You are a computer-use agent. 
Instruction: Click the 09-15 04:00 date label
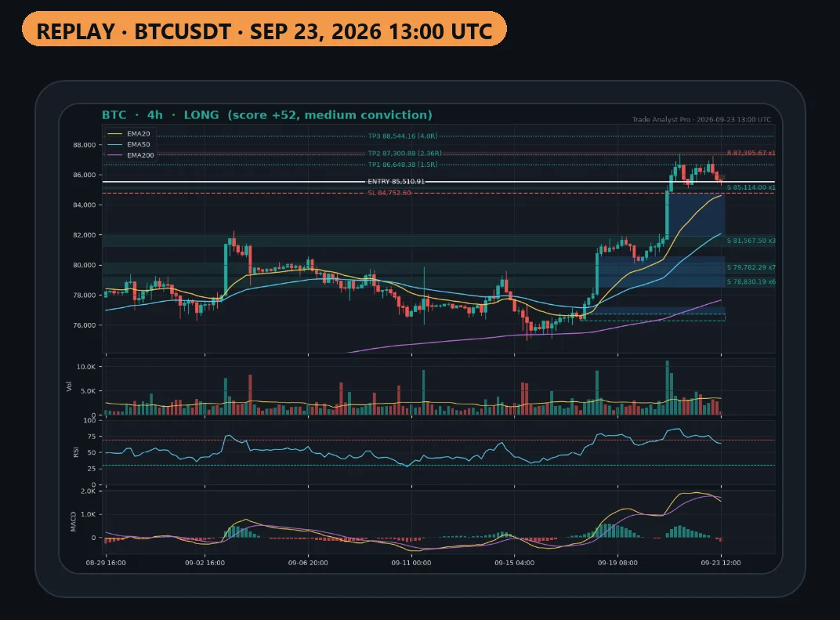click(514, 563)
